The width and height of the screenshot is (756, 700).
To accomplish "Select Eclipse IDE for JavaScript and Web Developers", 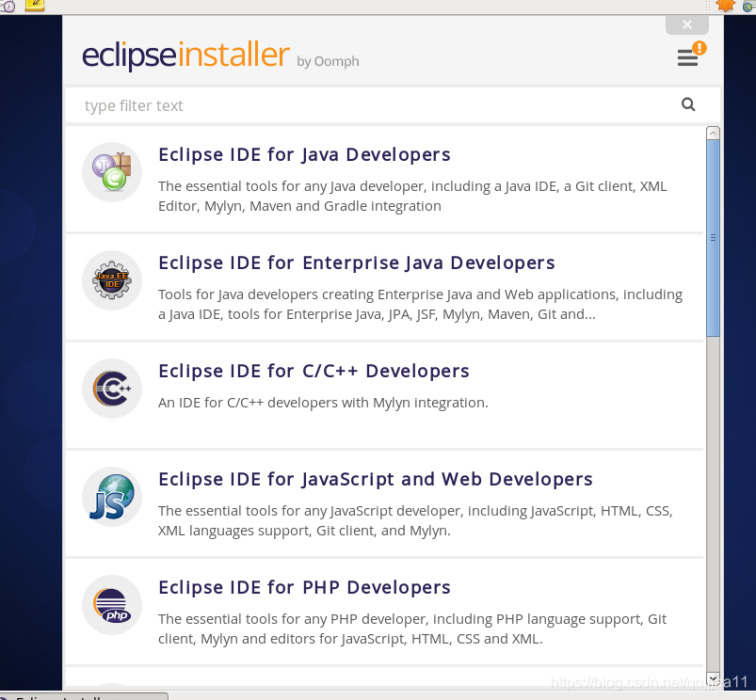I will pos(375,479).
